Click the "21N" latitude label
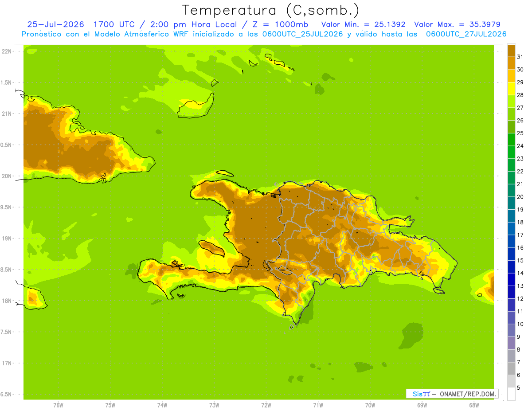 (7, 114)
